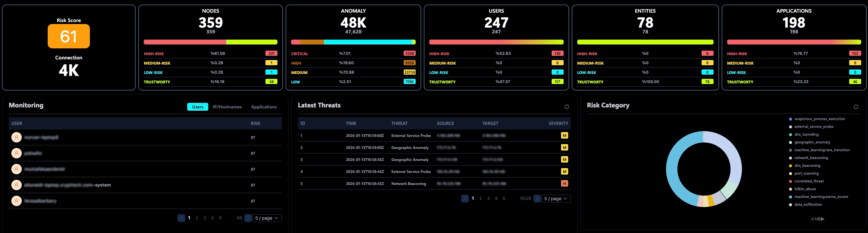Toggle dns_tunneling legend entry
The image size is (868, 233).
coord(804,135)
